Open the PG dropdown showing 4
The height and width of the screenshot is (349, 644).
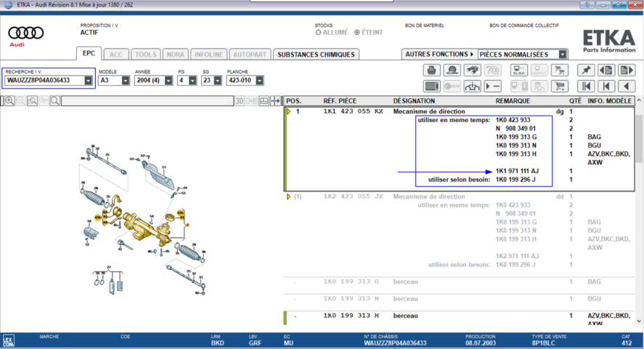192,81
